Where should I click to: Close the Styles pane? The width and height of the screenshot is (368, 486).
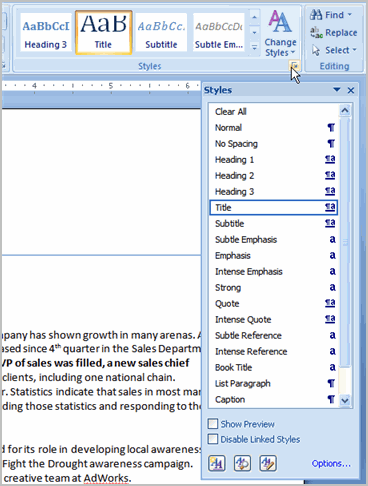click(351, 90)
